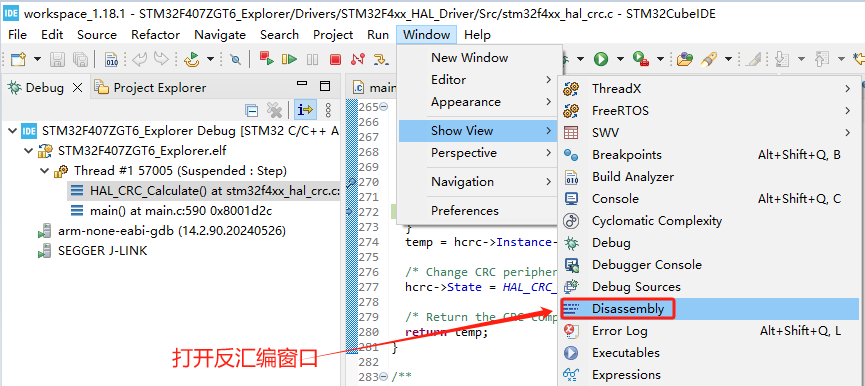Viewport: 865px width, 386px height.
Task: Open the Expressions view
Action: click(709, 374)
